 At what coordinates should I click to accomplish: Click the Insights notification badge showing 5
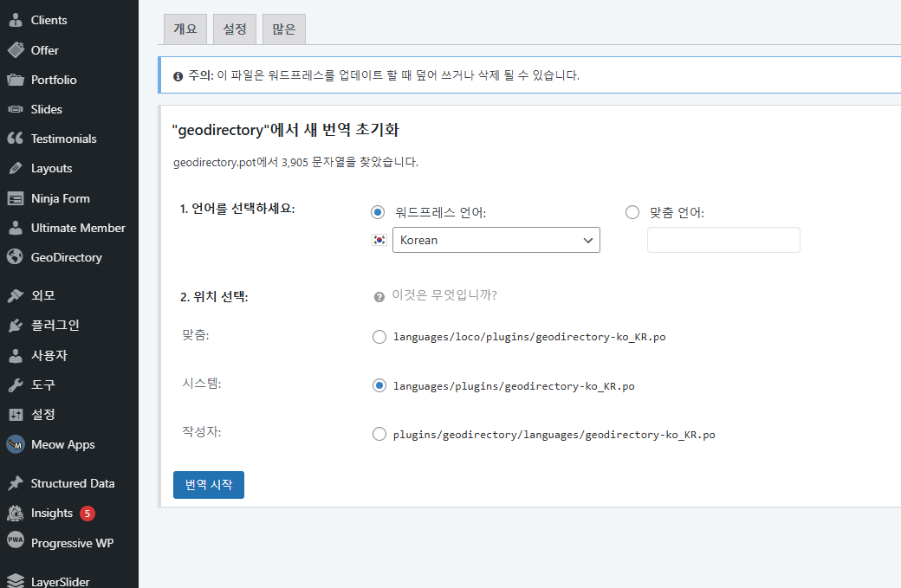[88, 514]
